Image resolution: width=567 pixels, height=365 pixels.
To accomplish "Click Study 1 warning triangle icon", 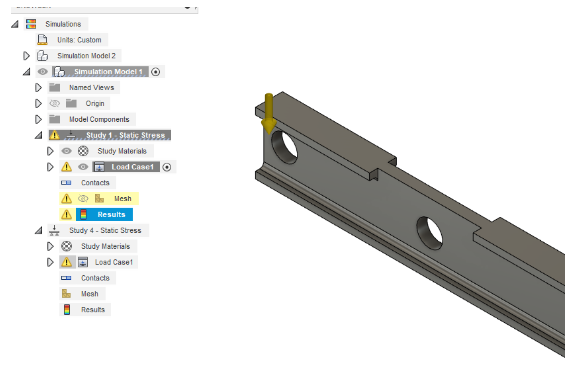I will [54, 135].
